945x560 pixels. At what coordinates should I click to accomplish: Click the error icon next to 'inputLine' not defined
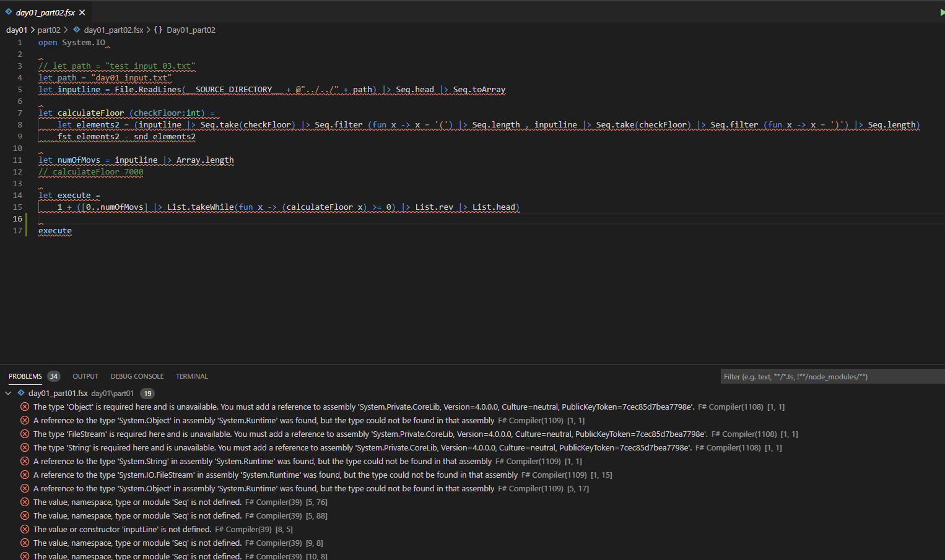coord(24,529)
